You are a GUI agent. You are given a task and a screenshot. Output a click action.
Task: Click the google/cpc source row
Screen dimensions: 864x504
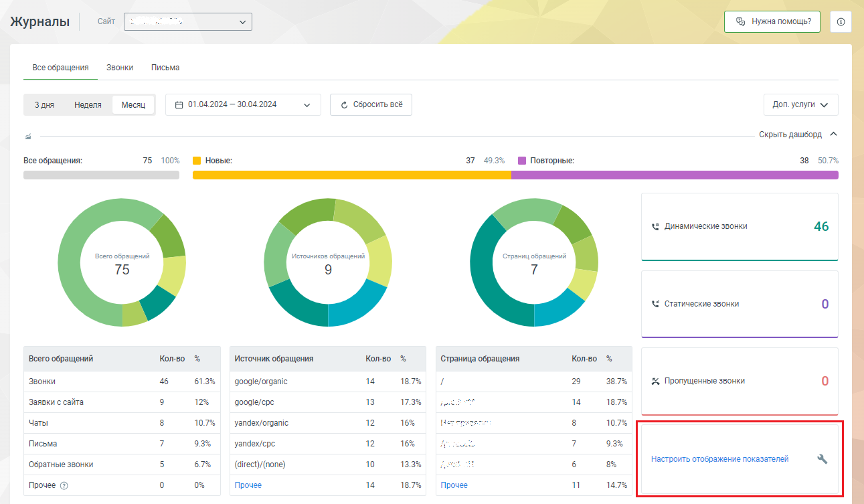click(x=328, y=402)
